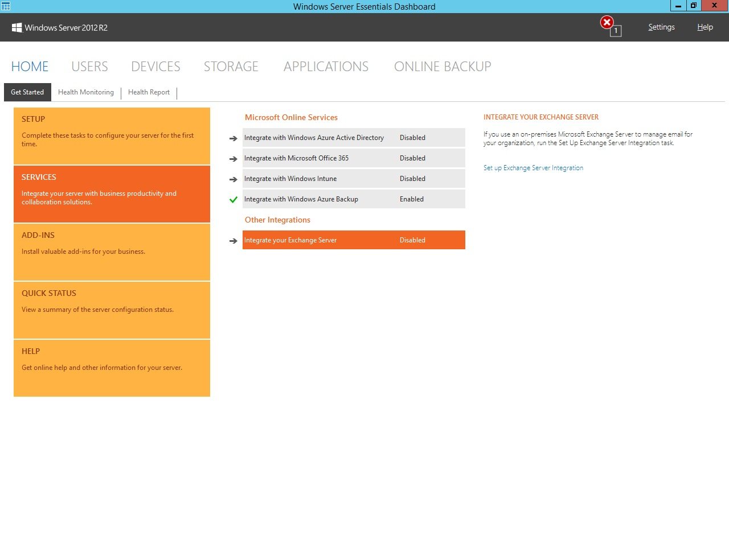Click the Enabled status of Azure Backup
Image resolution: width=729 pixels, height=560 pixels.
coord(412,199)
